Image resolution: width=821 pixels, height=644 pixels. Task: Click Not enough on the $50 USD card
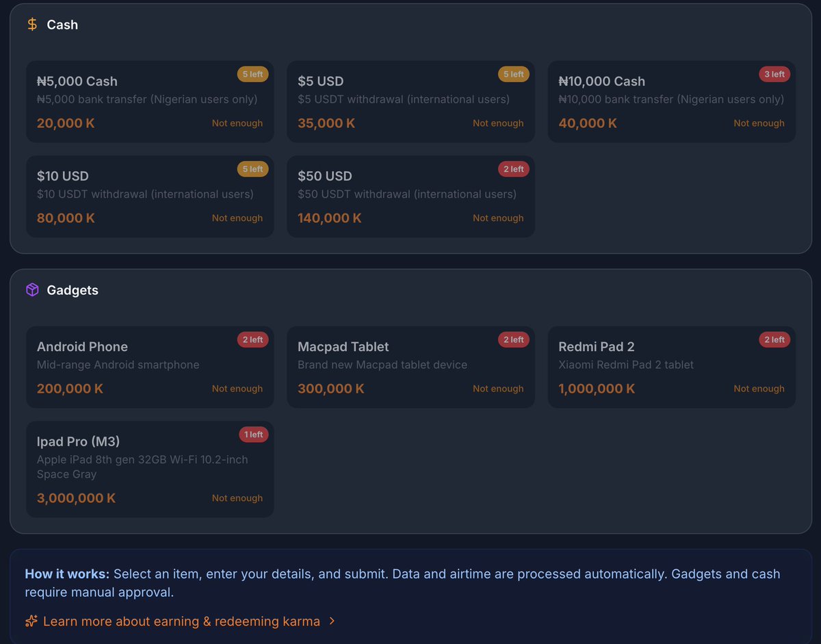(498, 218)
